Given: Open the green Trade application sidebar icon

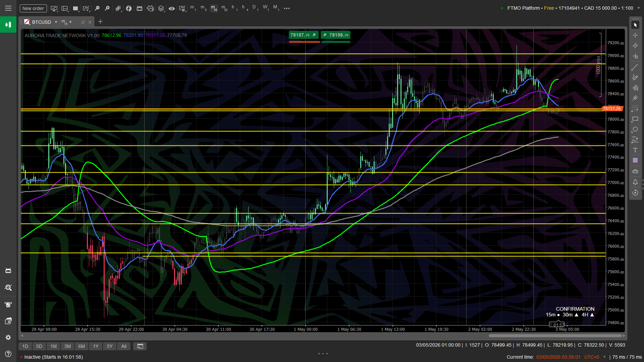Looking at the screenshot, I should pos(8,24).
